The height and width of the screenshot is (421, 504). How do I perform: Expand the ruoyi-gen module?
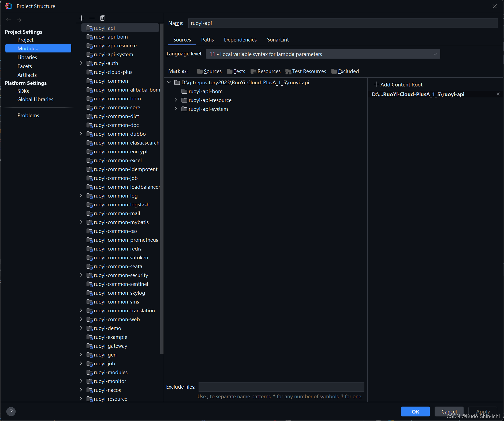pyautogui.click(x=81, y=355)
